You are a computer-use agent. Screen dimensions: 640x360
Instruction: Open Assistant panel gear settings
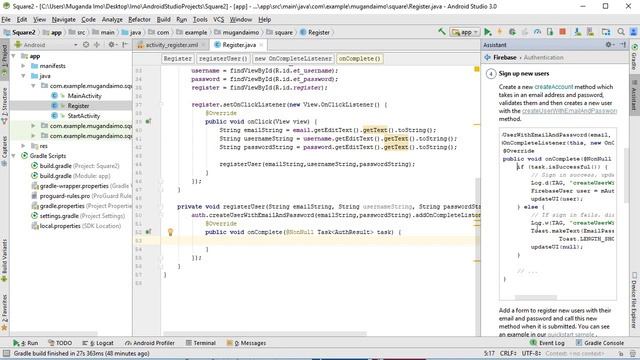pos(609,44)
